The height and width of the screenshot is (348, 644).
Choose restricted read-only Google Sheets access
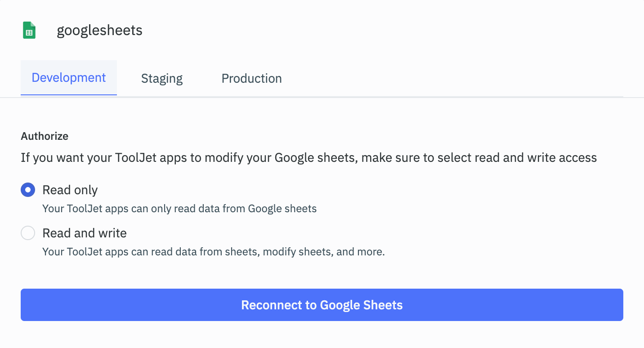(28, 190)
